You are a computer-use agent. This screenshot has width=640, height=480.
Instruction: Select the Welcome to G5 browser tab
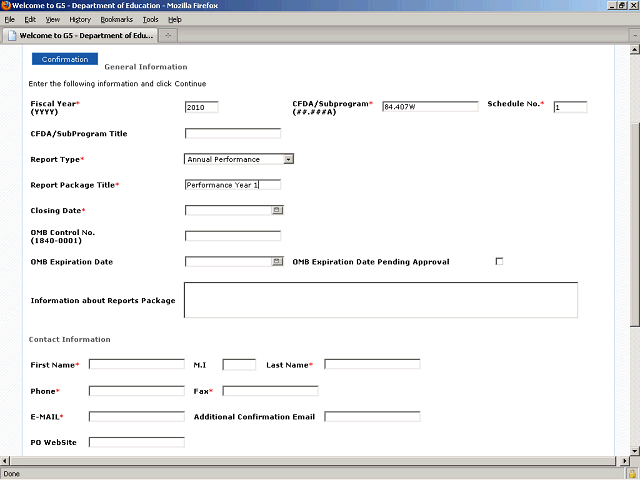click(80, 36)
